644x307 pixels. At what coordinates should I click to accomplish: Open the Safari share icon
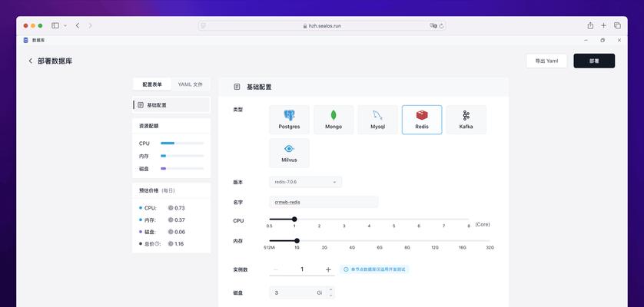[x=590, y=25]
